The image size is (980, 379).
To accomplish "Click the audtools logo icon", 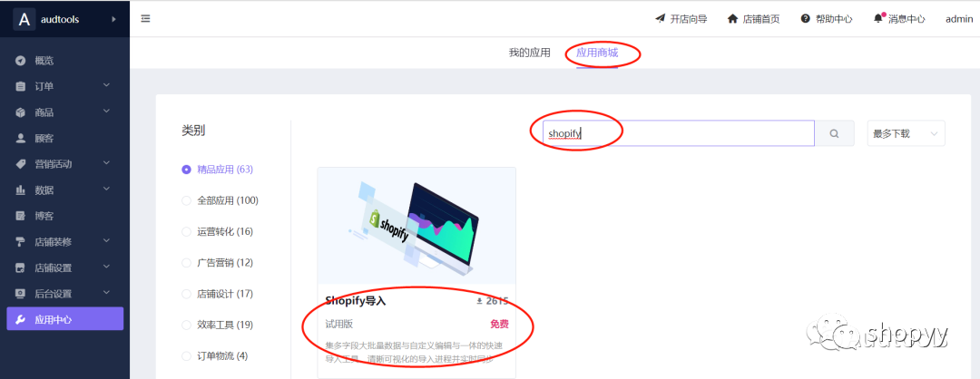I will [x=24, y=19].
